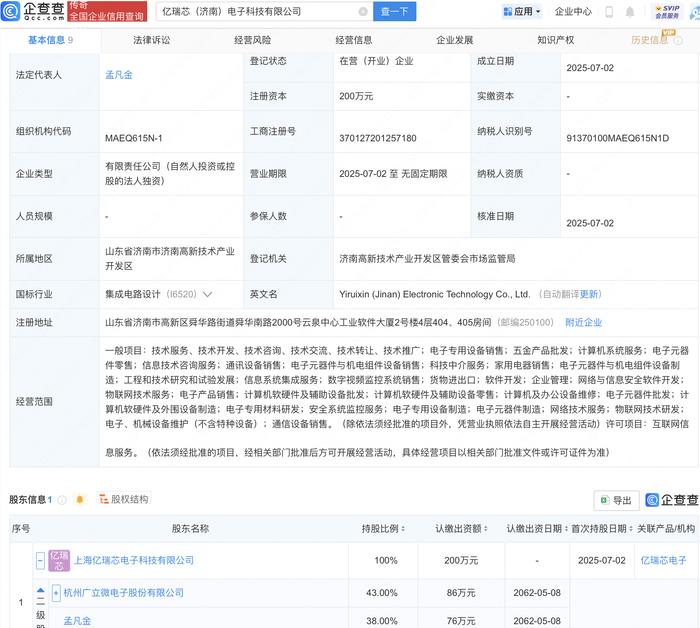Open 附近企业 link
Viewport: 700px width, 628px height.
pyautogui.click(x=583, y=323)
